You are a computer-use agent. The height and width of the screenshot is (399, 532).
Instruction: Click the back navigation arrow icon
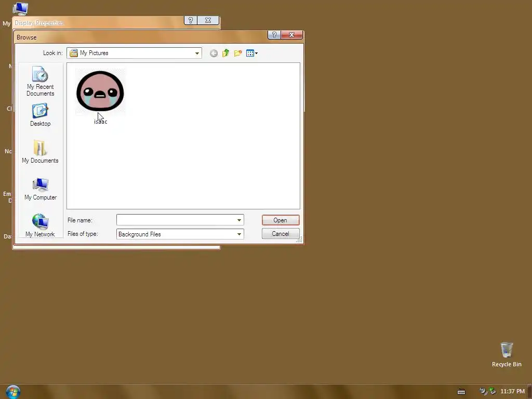pos(214,54)
